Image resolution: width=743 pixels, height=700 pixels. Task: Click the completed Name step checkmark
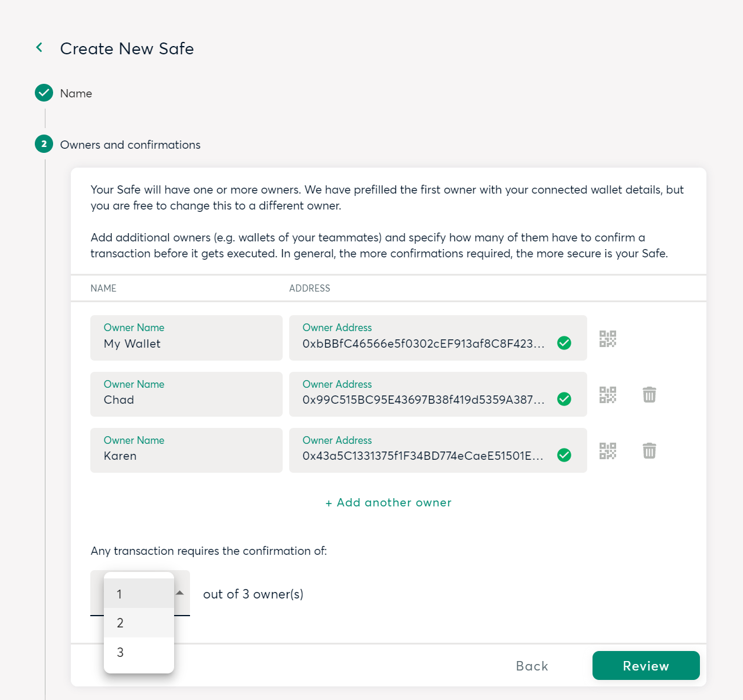point(44,93)
